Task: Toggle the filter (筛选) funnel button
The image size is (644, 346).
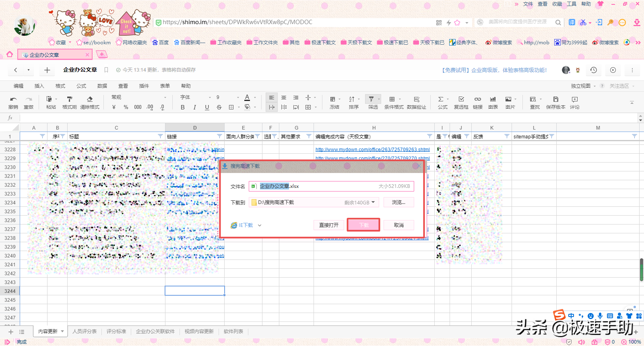Action: (371, 99)
